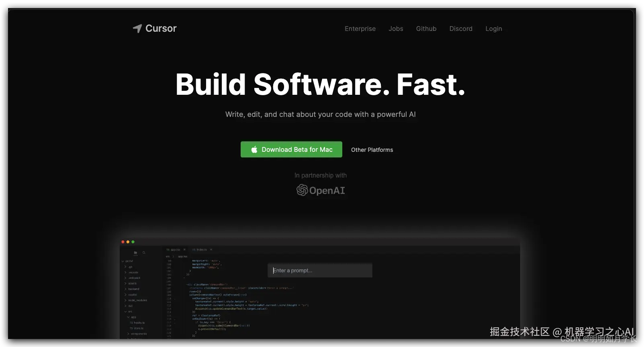Focus the "Enter a prompt..." field

click(x=320, y=270)
